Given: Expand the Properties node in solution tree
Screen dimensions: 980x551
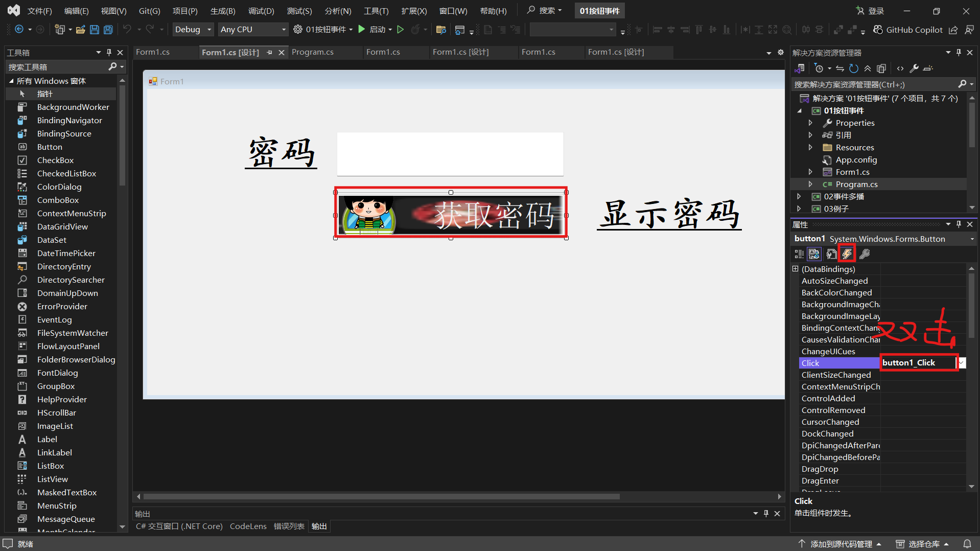Looking at the screenshot, I should (x=810, y=123).
